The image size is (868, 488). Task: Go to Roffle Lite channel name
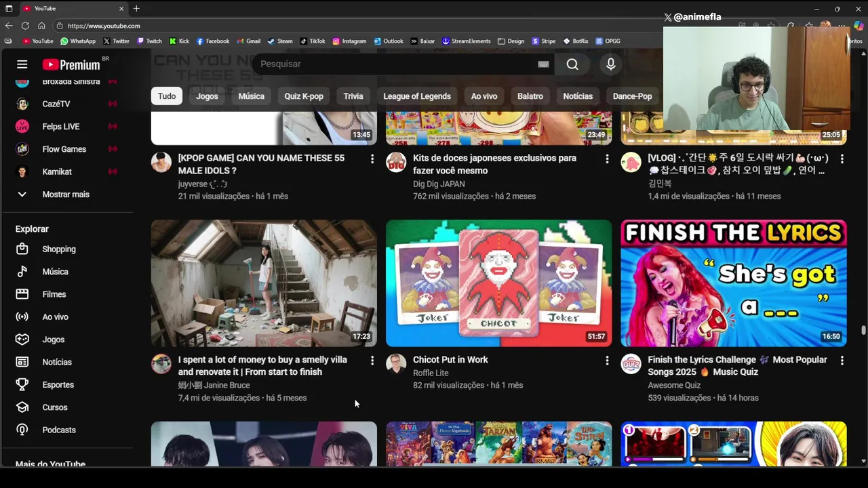tap(431, 373)
